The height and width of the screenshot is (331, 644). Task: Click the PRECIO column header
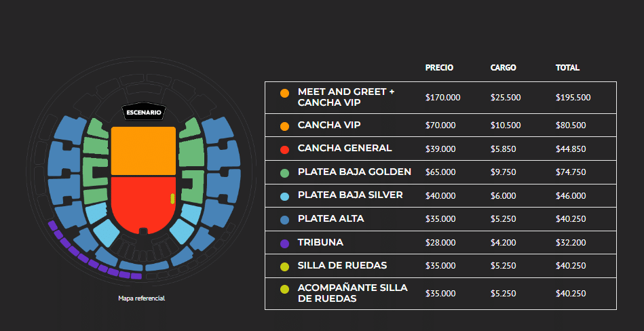point(440,68)
